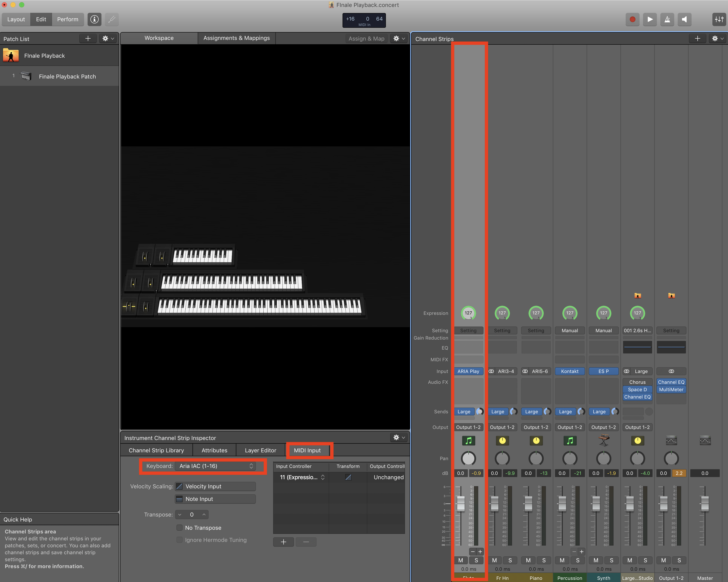Adjust the Master volume fader

pyautogui.click(x=705, y=504)
